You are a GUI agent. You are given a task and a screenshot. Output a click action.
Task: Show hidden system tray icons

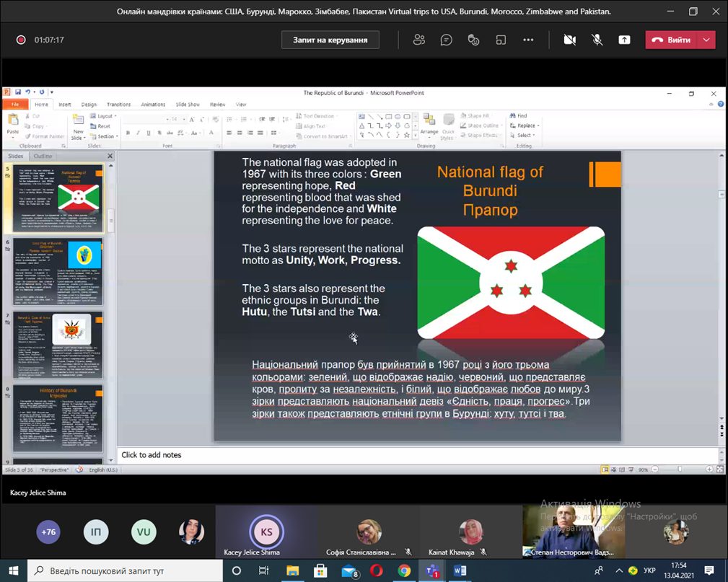click(x=618, y=570)
